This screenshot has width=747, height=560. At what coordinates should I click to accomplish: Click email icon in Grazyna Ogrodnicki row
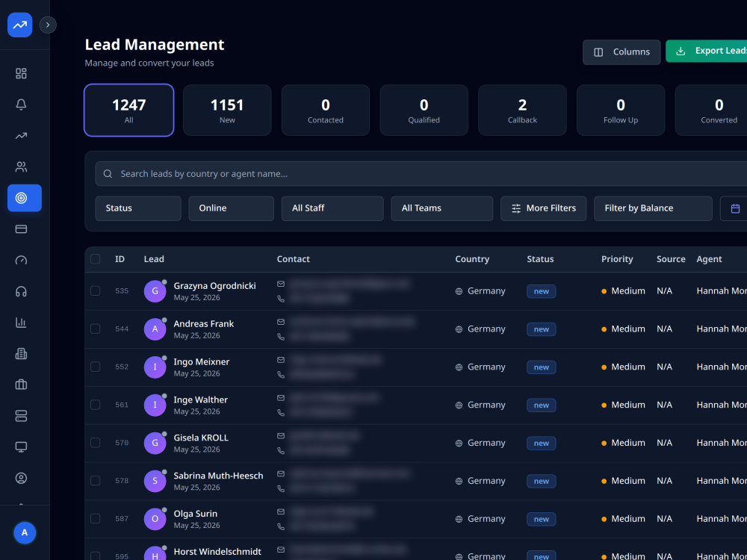(281, 284)
